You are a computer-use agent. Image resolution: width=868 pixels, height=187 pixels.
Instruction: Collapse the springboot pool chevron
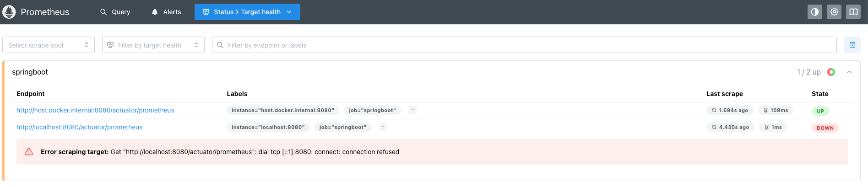coord(849,72)
